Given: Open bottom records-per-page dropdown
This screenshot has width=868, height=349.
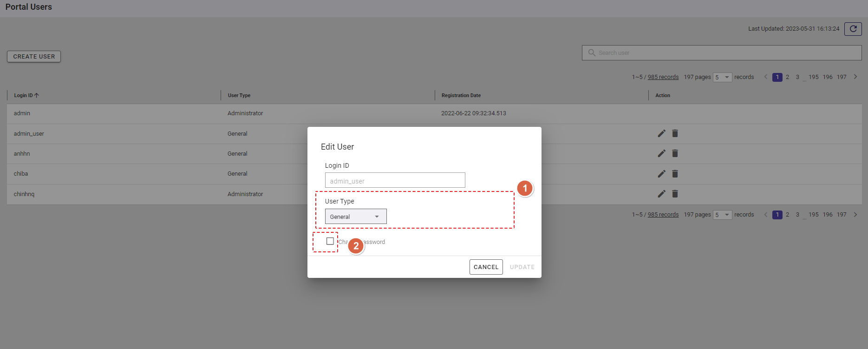Looking at the screenshot, I should tap(722, 215).
